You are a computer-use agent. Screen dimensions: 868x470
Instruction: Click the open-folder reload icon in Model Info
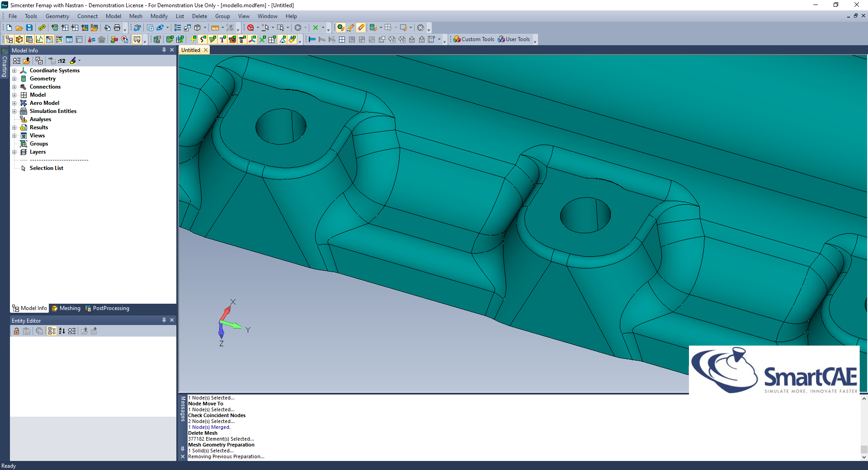[x=27, y=61]
